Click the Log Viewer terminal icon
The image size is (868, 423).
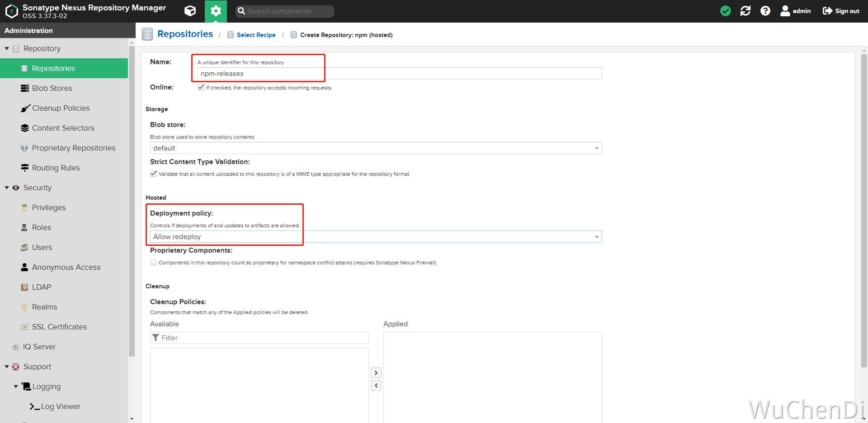(35, 406)
